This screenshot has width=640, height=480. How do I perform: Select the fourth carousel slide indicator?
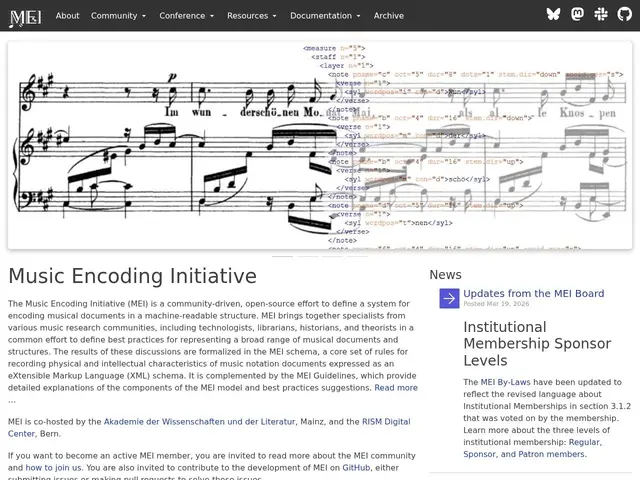[x=358, y=256]
